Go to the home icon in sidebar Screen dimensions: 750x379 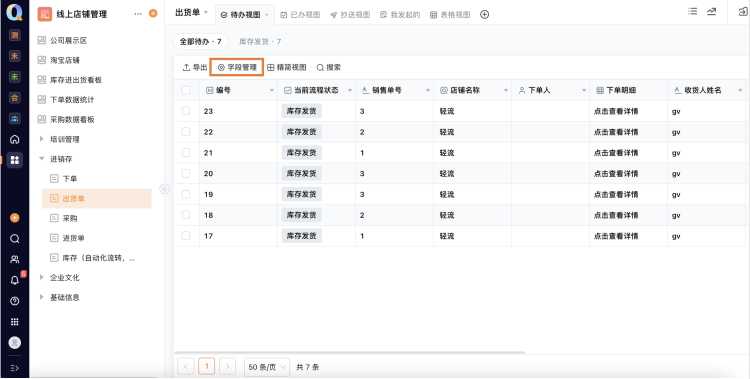point(15,139)
